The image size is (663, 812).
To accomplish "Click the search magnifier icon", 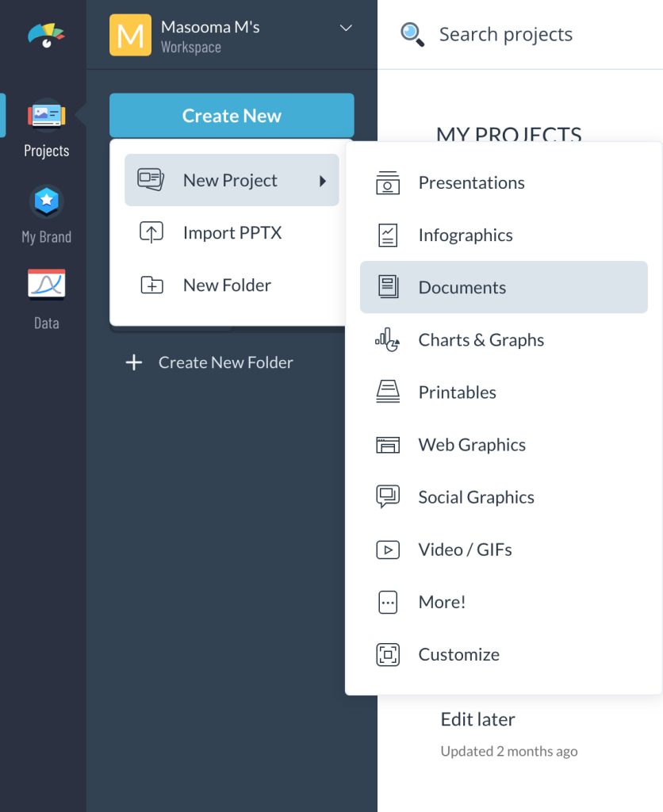I will pos(412,34).
